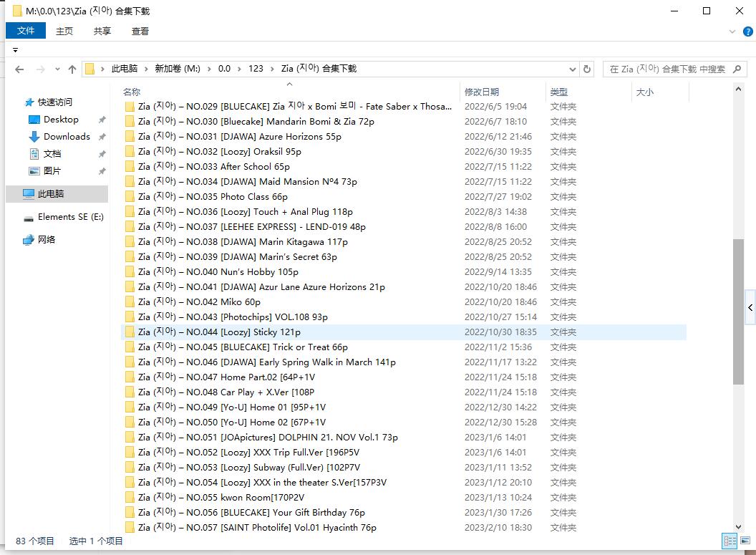Click the address bar folder icon

[x=89, y=69]
